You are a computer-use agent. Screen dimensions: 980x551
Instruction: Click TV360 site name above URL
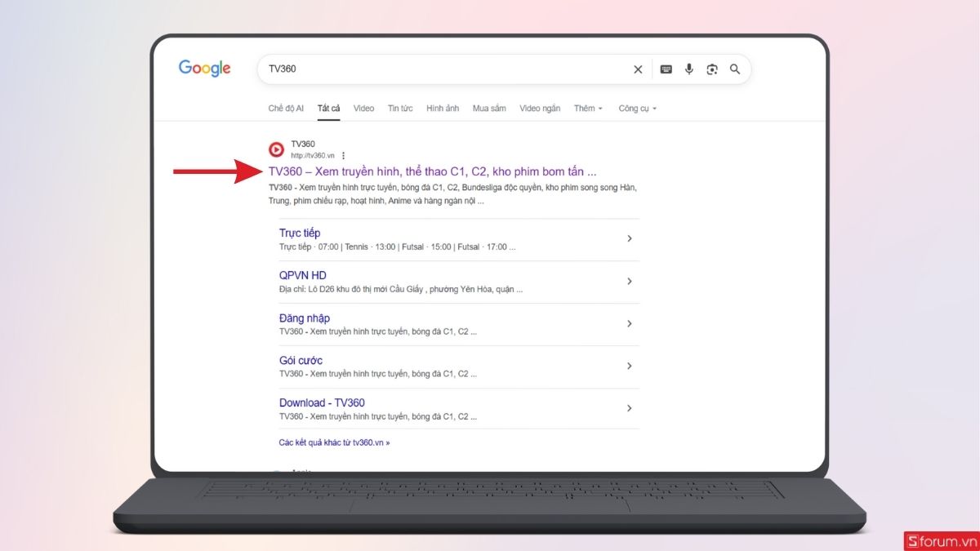pyautogui.click(x=303, y=144)
